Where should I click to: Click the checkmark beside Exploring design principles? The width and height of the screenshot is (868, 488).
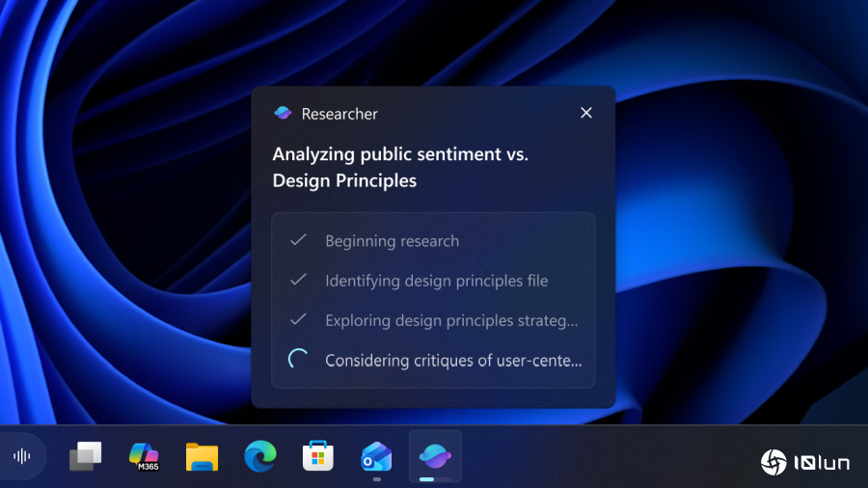coord(298,320)
